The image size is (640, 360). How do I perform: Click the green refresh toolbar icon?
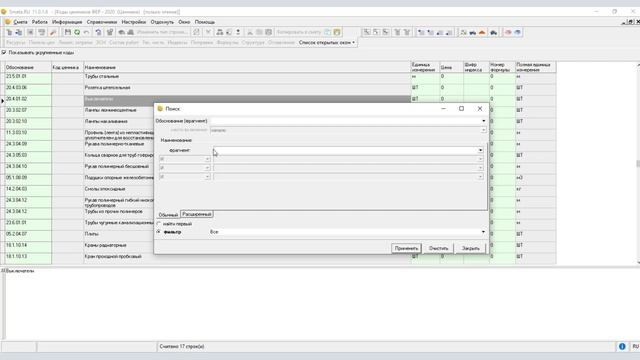(77, 32)
